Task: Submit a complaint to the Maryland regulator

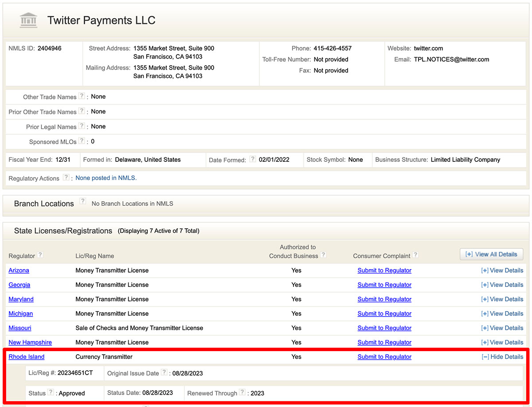Action: (384, 299)
